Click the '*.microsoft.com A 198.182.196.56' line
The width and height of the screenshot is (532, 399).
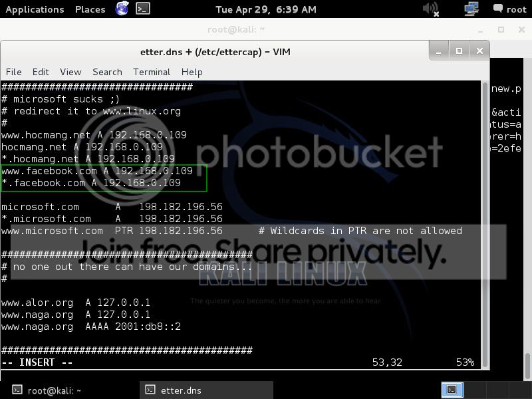click(112, 219)
